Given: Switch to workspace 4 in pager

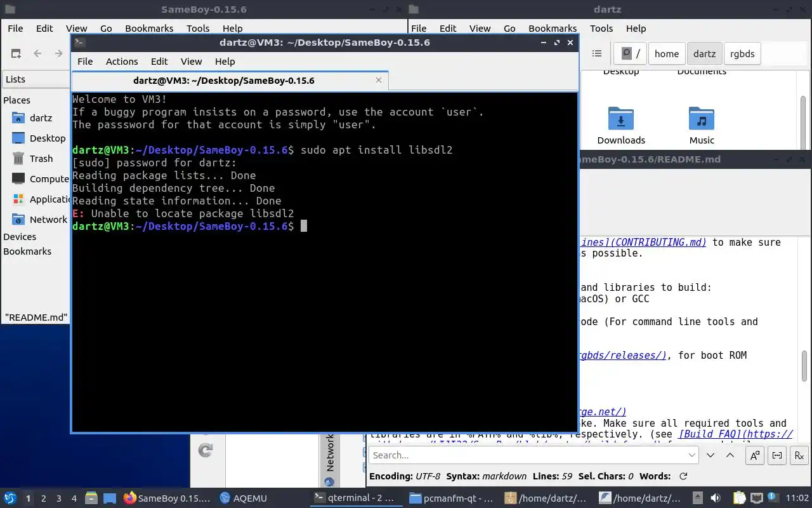Looking at the screenshot, I should coord(74,498).
